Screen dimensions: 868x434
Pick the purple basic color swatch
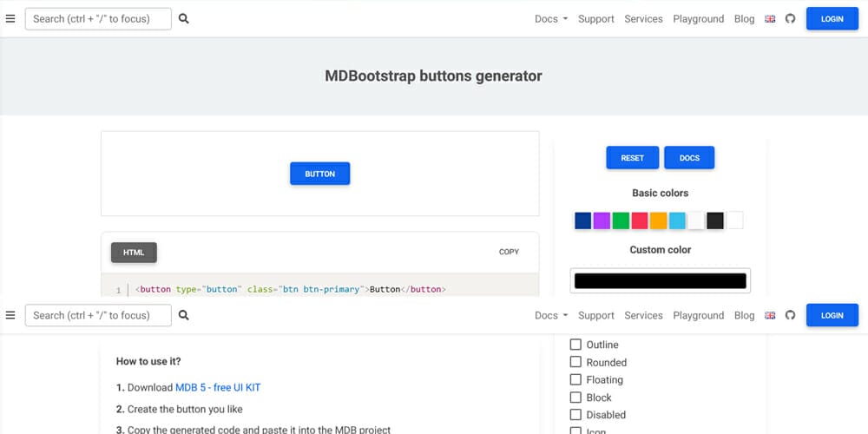coord(602,220)
